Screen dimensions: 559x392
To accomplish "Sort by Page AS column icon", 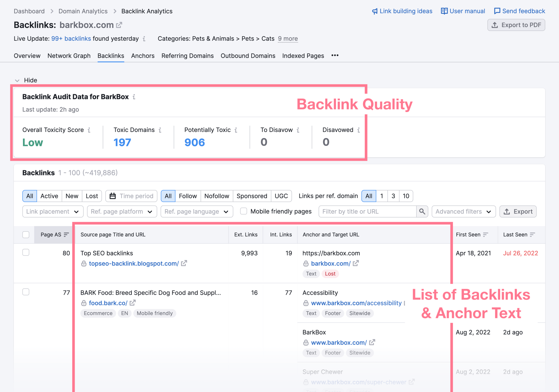I will pos(66,235).
